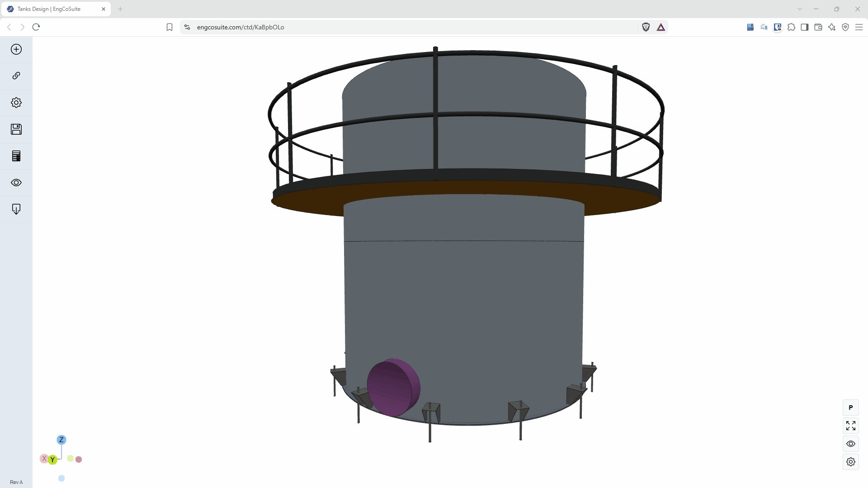Click the address bar URL
This screenshot has width=868, height=488.
(241, 27)
